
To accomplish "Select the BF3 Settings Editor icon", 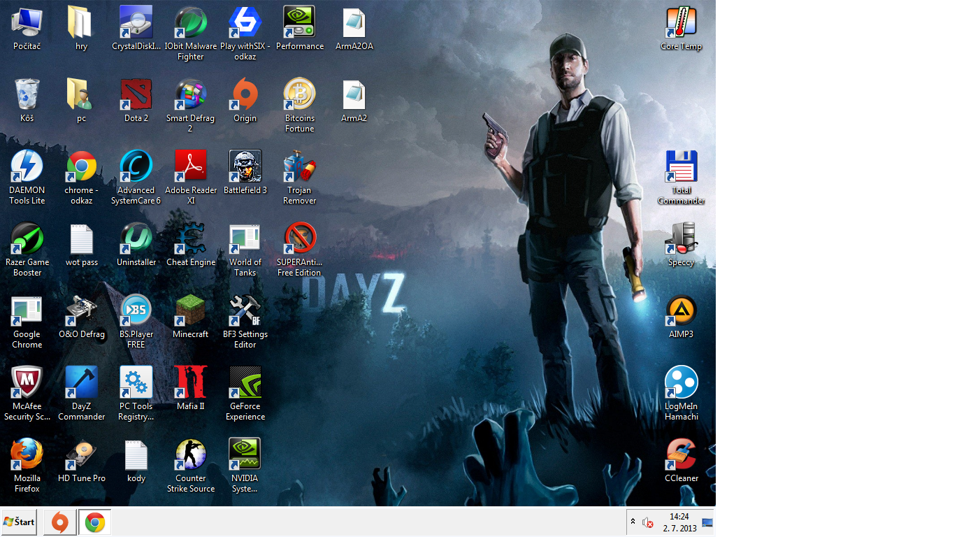I will [245, 322].
